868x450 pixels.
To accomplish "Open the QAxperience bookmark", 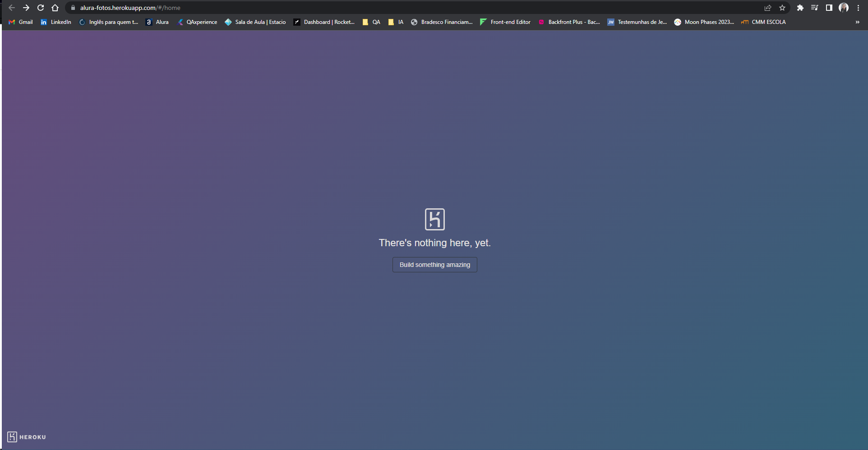I will point(197,22).
